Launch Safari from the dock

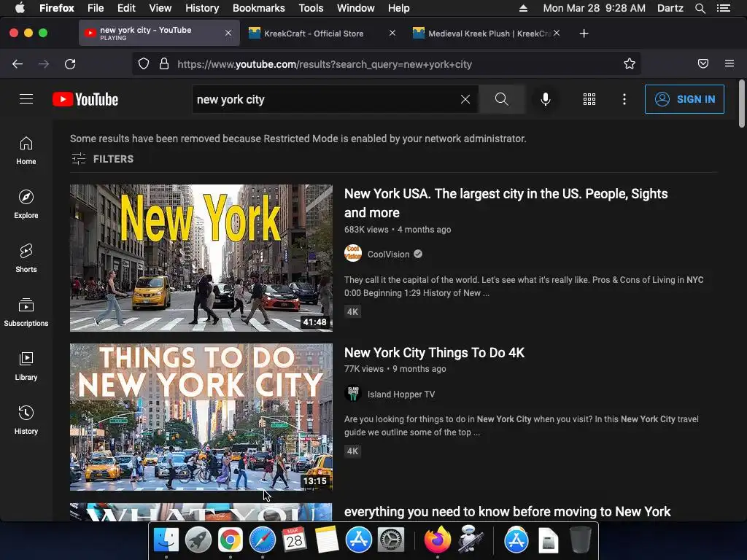point(262,540)
